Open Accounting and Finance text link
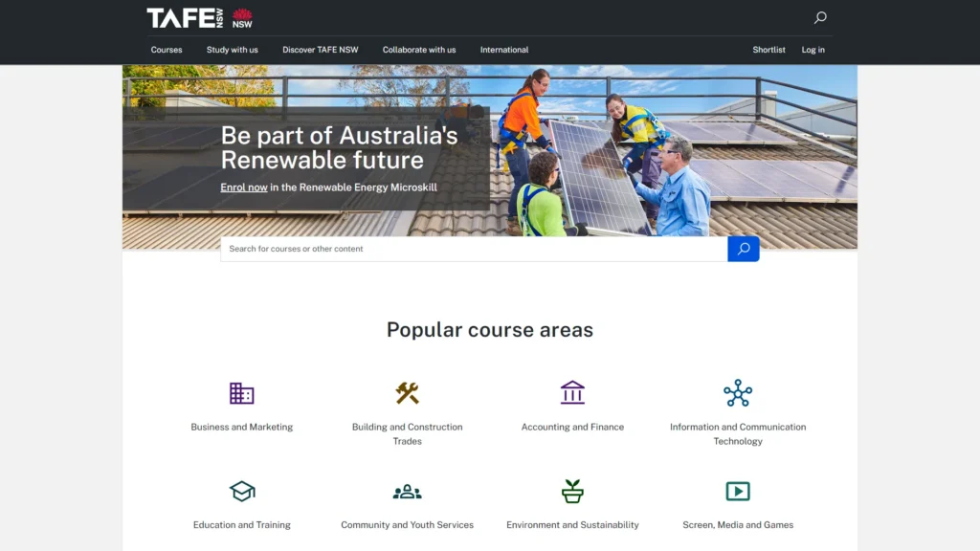980x551 pixels. click(572, 427)
